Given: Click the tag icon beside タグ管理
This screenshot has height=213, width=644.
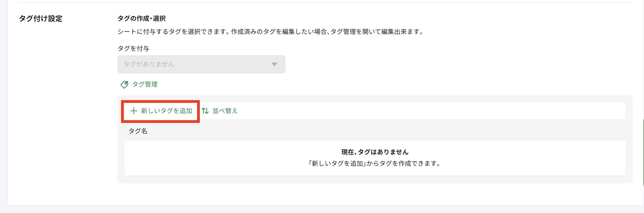Looking at the screenshot, I should (x=124, y=84).
